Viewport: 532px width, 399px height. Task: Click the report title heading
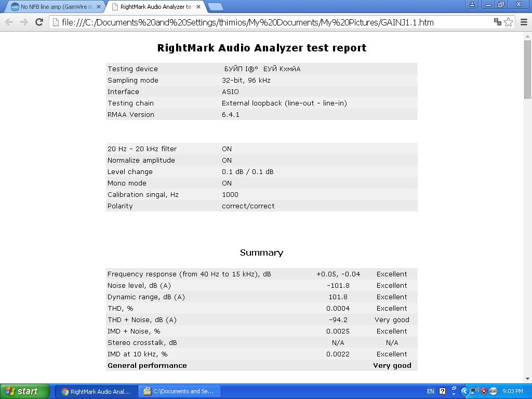[x=262, y=48]
